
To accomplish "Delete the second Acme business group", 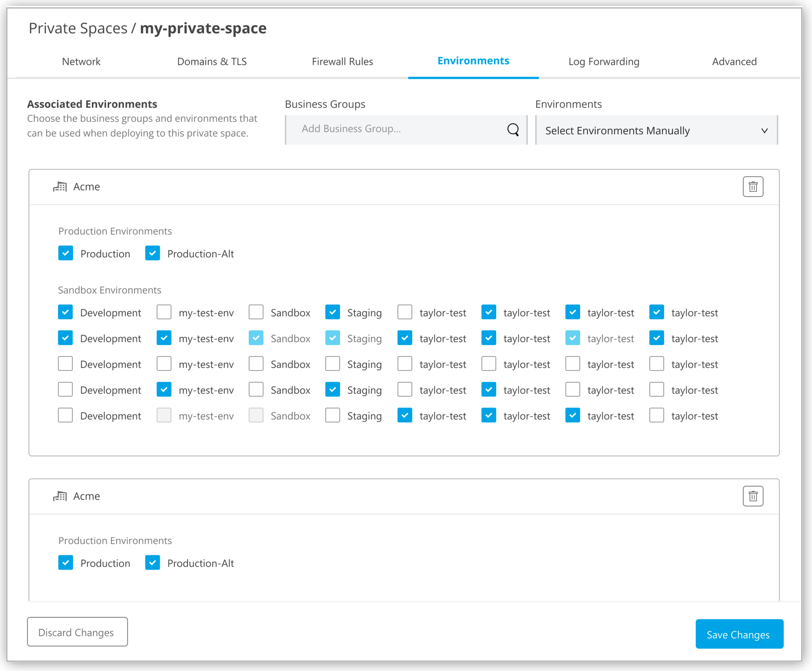I will coord(753,496).
